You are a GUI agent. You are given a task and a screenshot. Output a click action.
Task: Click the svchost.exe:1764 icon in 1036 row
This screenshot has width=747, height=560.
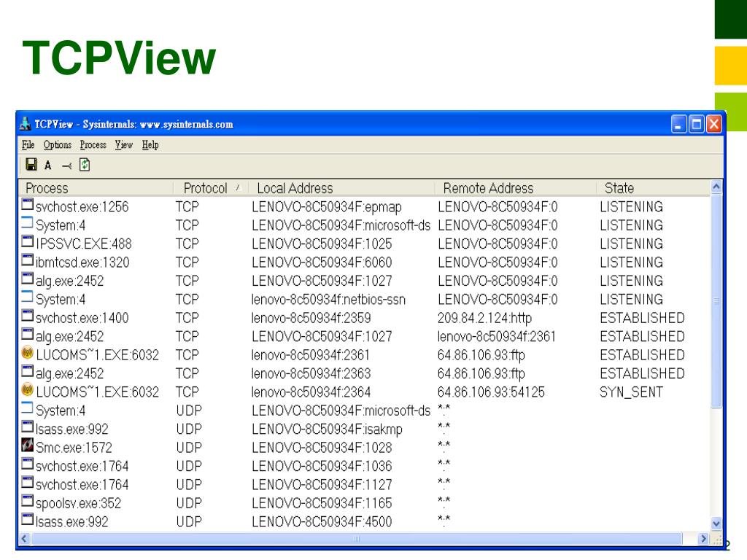coord(28,464)
